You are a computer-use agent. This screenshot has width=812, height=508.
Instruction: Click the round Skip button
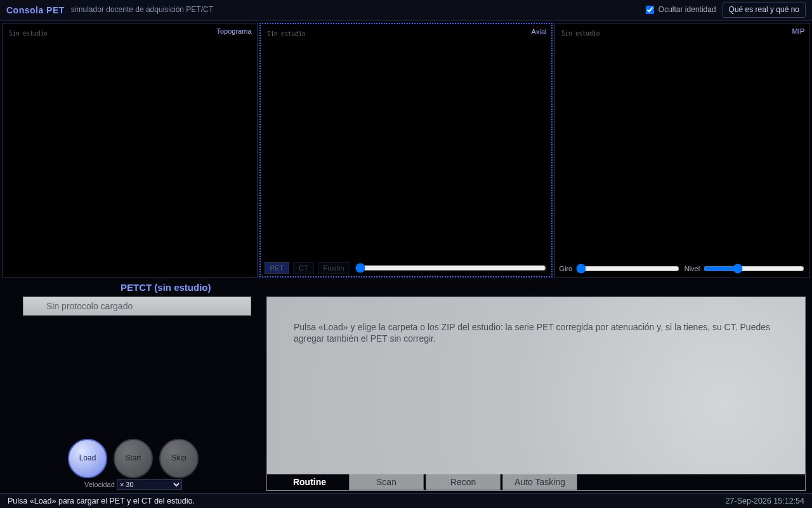coord(179,458)
